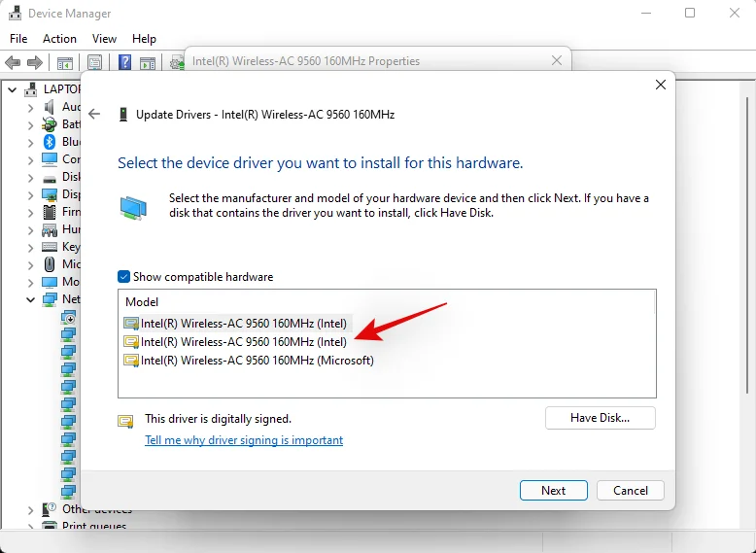The height and width of the screenshot is (553, 756).
Task: Close the Wireless-AC 9560 Properties window
Action: [557, 61]
